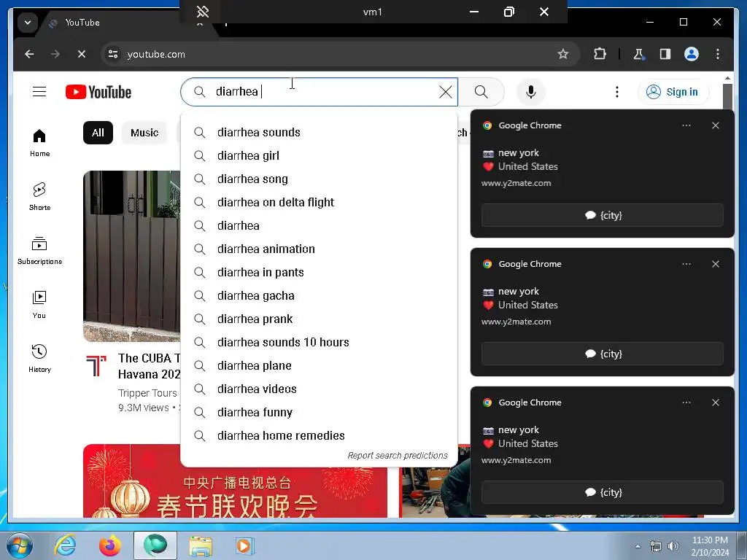Viewport: 747px width, 560px height.
Task: Open You section in sidebar
Action: tap(39, 305)
